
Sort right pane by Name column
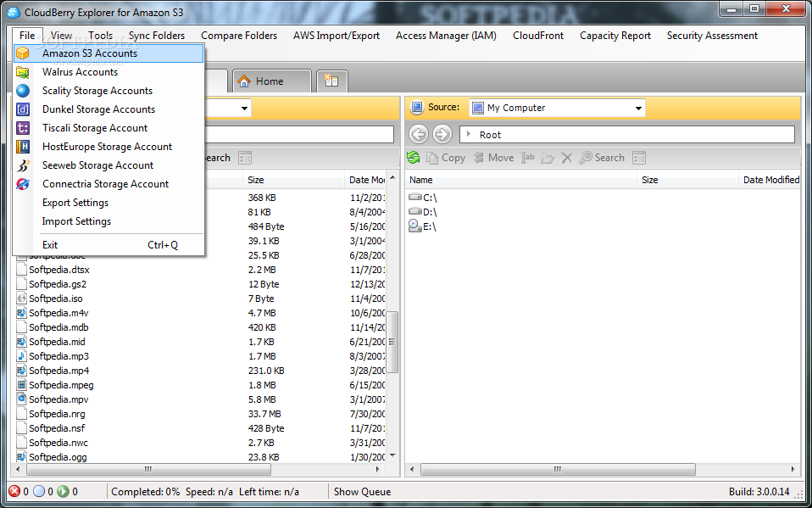tap(520, 180)
